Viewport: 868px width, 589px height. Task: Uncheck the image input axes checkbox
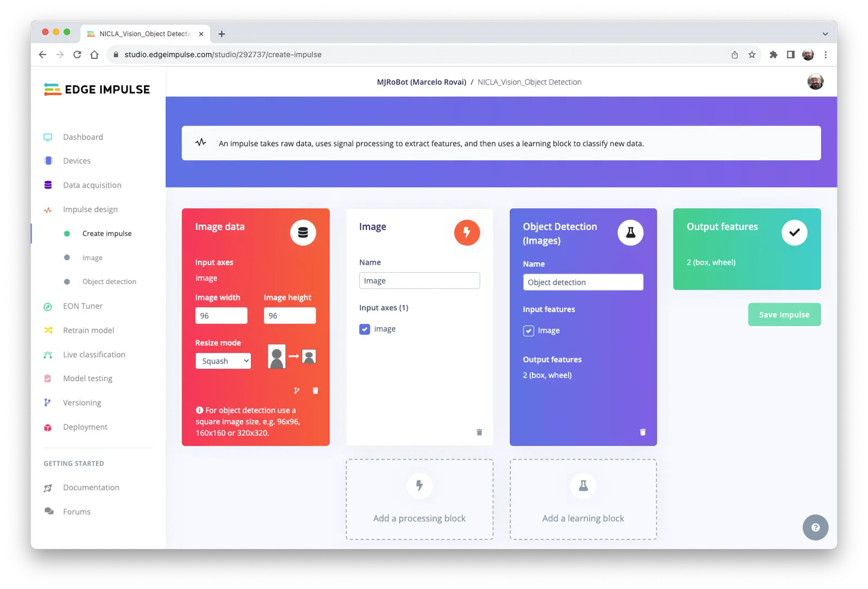365,329
